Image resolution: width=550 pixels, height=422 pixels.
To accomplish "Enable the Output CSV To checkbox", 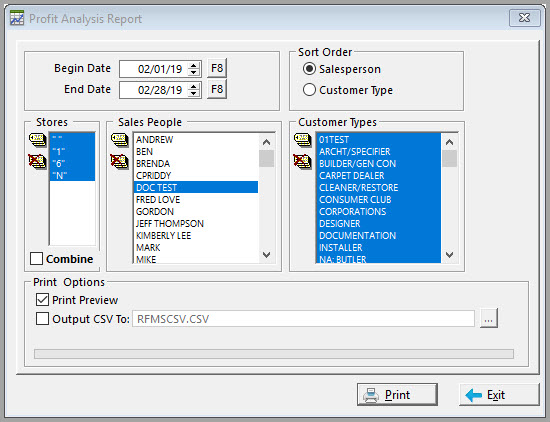I will pyautogui.click(x=42, y=319).
